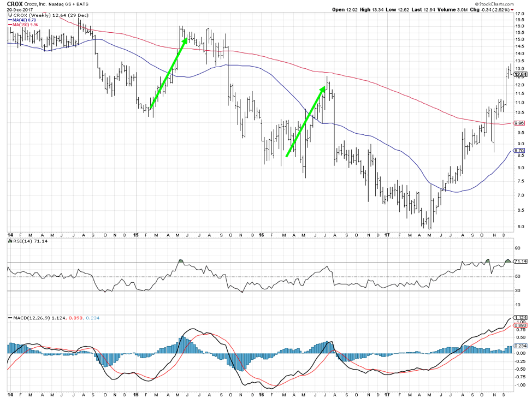Click the Low 12.62 value
Viewport: 532px width, 398px height.
click(398, 10)
